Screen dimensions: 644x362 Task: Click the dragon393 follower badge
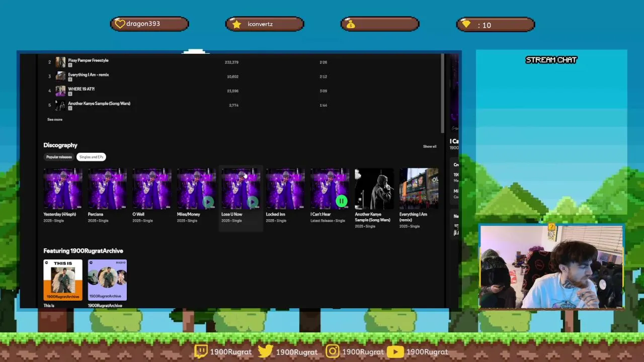(149, 24)
